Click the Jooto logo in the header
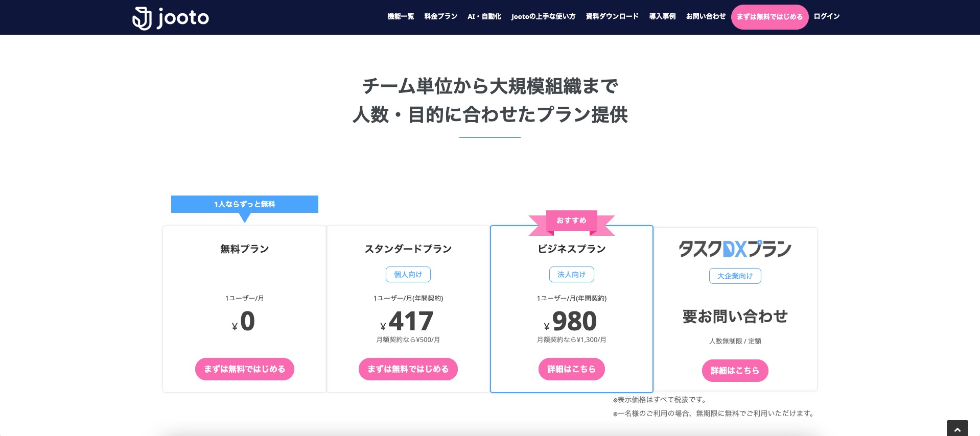Viewport: 980px width, 436px height. coord(171,18)
